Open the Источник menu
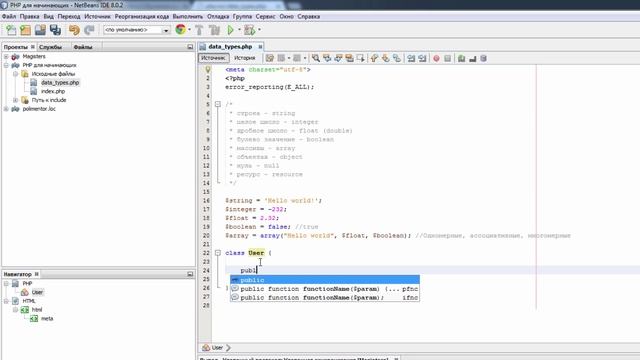Viewport: 640px width, 360px height. point(97,17)
